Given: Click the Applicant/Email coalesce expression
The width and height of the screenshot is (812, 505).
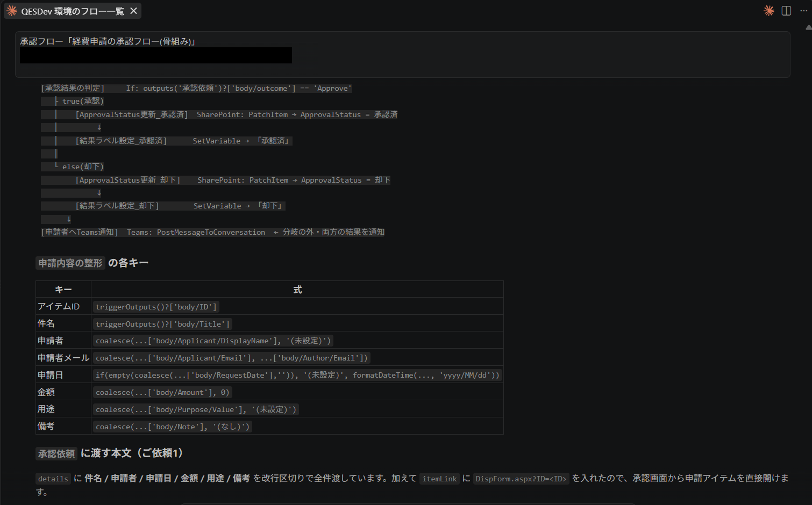Looking at the screenshot, I should tap(232, 358).
